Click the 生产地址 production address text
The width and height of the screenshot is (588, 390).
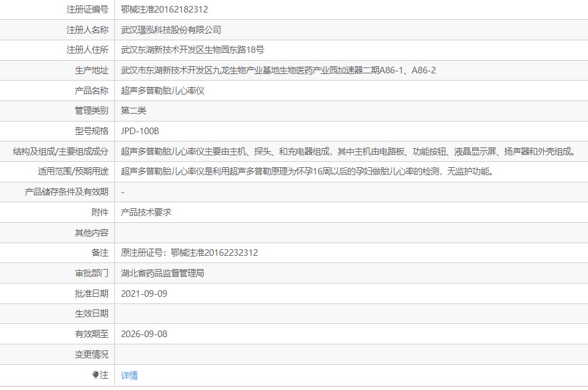[278, 71]
